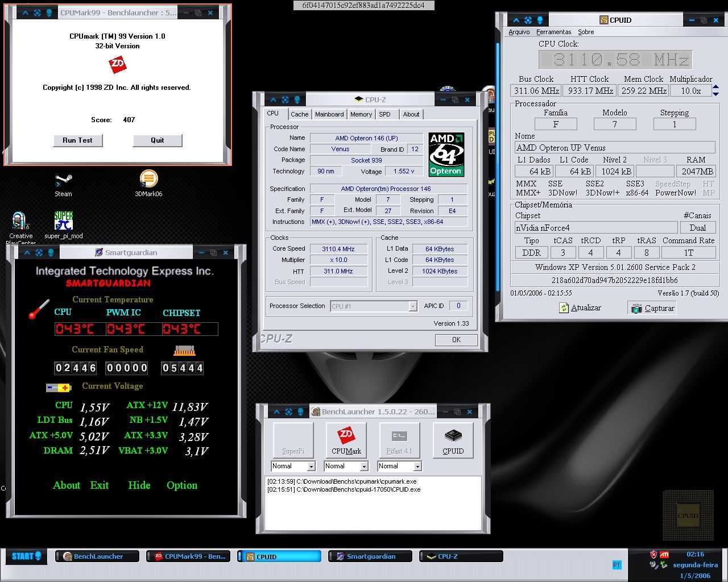Select the CPU tab in CPU-Z
Viewport: 728px width, 582px height.
pos(274,113)
